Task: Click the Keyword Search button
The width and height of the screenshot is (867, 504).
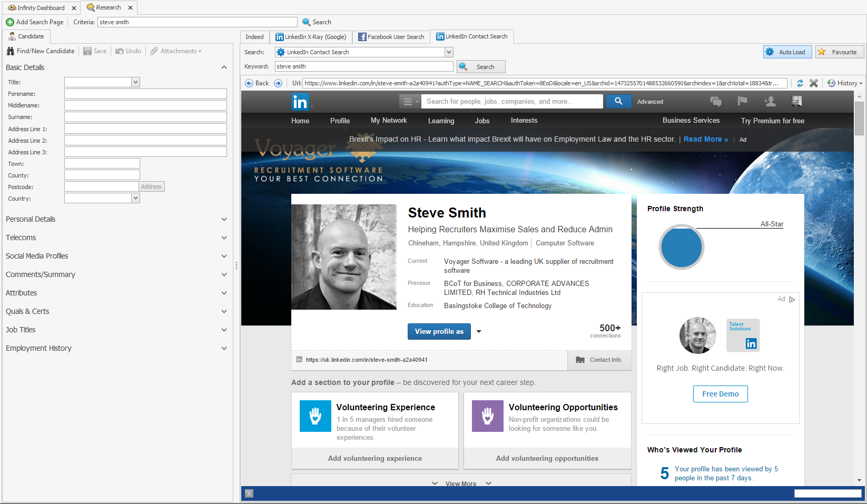Action: pyautogui.click(x=481, y=66)
